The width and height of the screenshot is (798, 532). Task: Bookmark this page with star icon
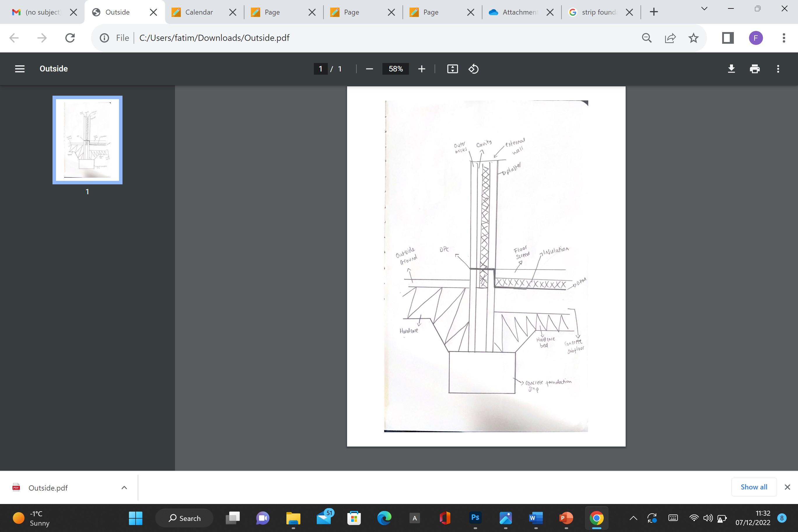pyautogui.click(x=694, y=38)
